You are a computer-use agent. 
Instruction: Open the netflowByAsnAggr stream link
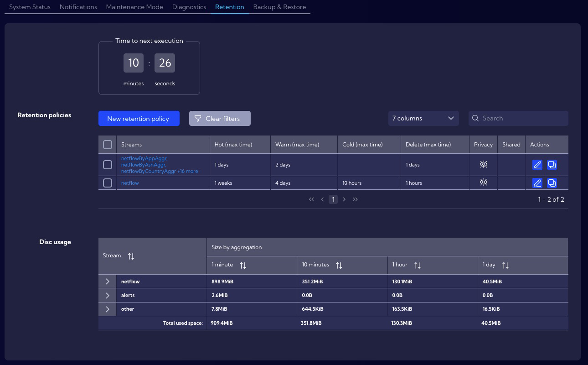point(144,165)
